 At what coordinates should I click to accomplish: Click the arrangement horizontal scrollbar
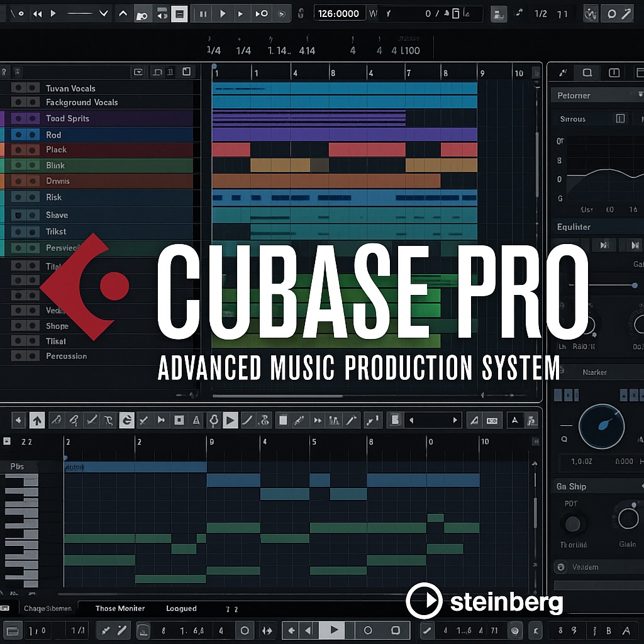pyautogui.click(x=277, y=396)
